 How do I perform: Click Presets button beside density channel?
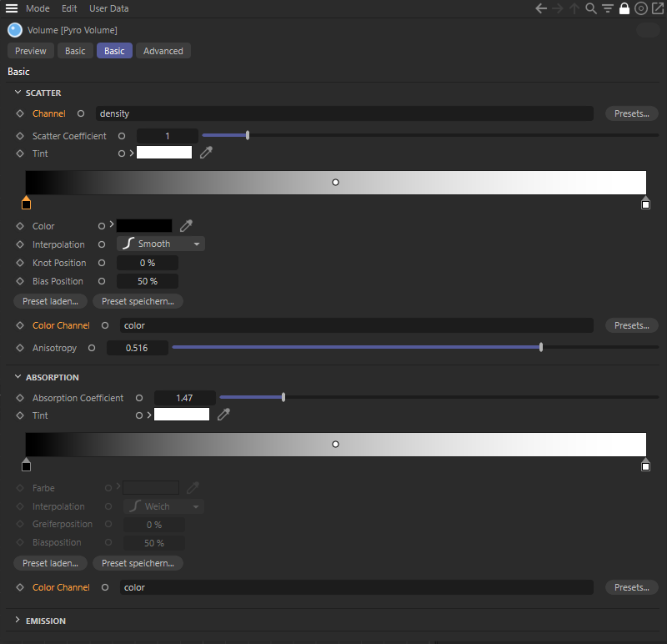pyautogui.click(x=631, y=113)
